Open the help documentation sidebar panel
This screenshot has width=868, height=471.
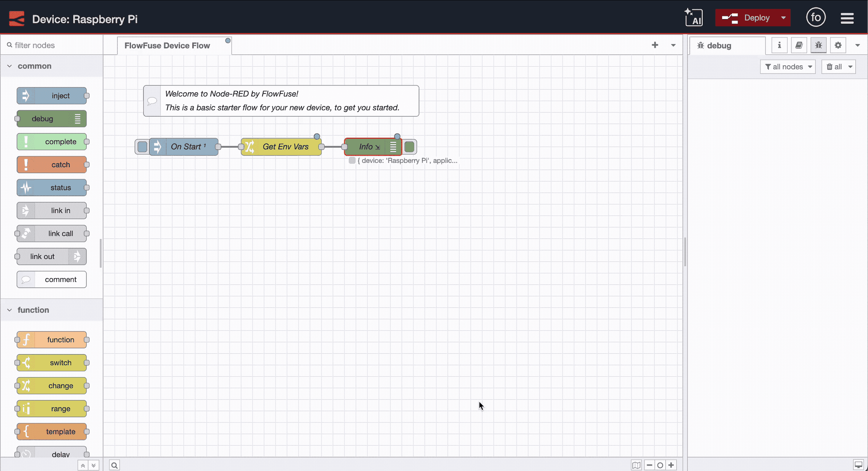click(x=799, y=45)
